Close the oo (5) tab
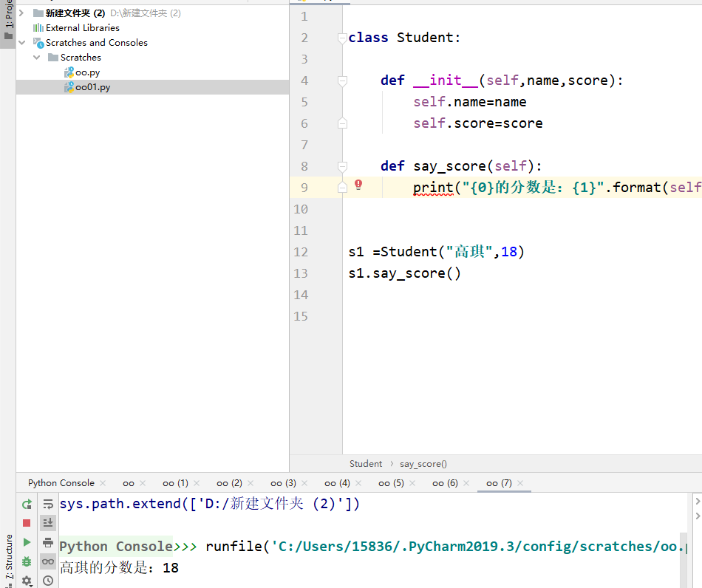Image resolution: width=702 pixels, height=588 pixels. pyautogui.click(x=412, y=483)
